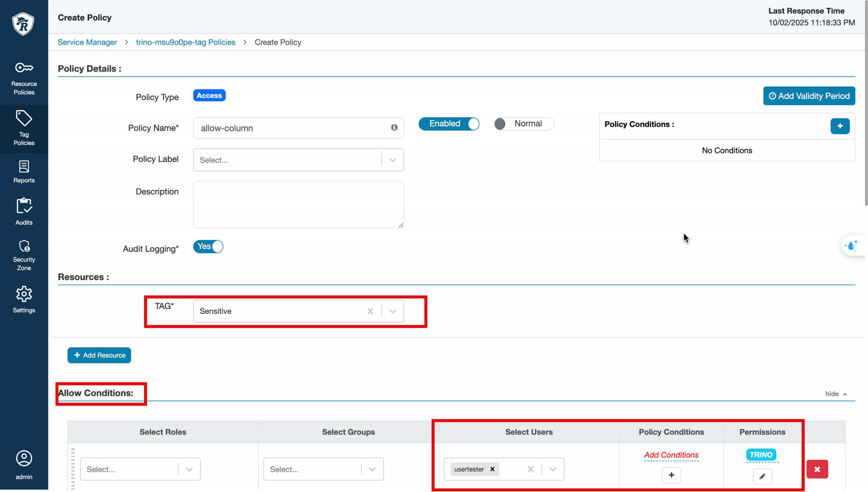Toggle the Enabled policy switch
868x492 pixels.
449,124
